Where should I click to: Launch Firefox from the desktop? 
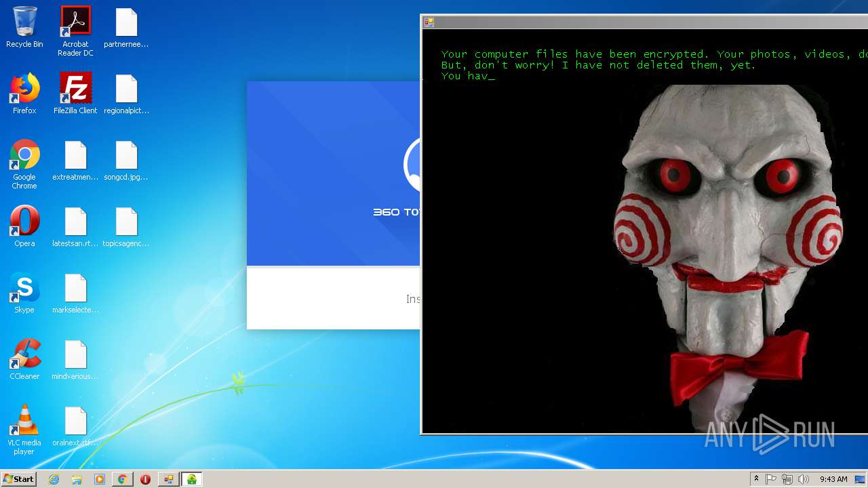pos(24,94)
